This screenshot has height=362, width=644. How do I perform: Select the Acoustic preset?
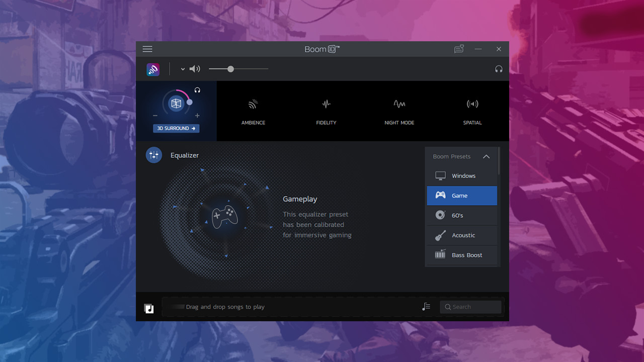(x=461, y=235)
